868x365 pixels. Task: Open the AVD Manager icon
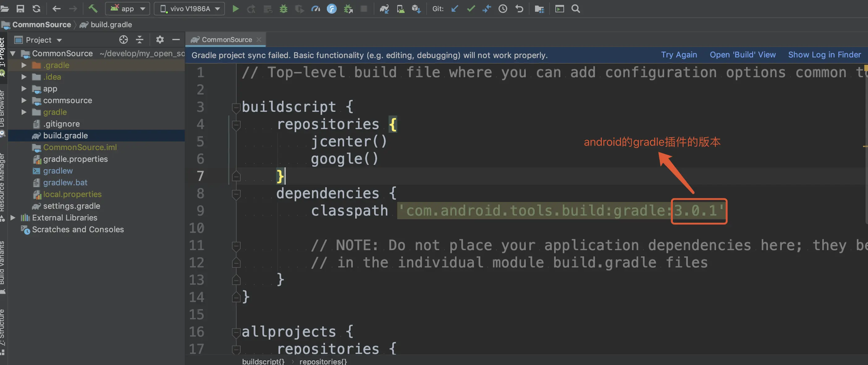[x=400, y=9]
